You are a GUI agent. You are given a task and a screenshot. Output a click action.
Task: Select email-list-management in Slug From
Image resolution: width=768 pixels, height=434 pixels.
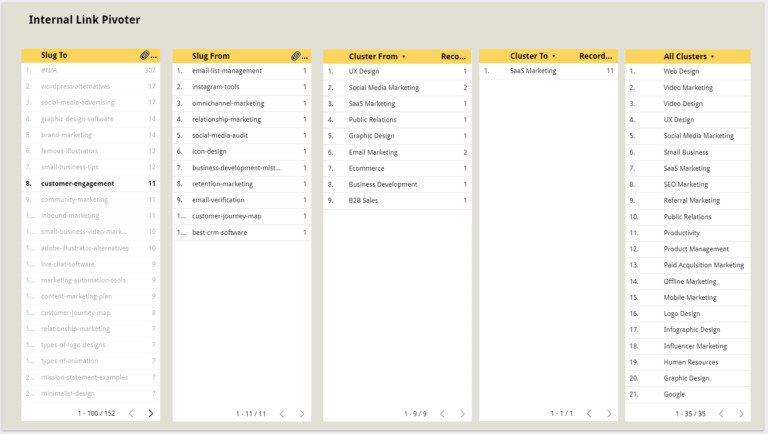coord(242,71)
